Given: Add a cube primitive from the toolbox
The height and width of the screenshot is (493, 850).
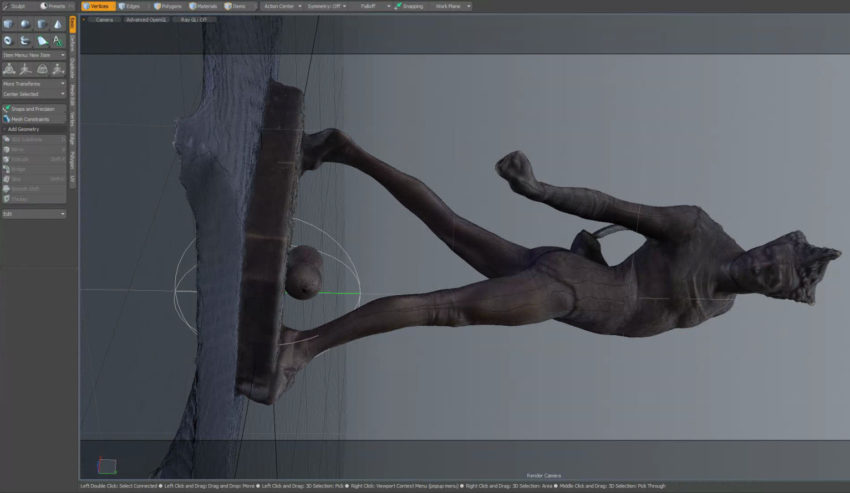Looking at the screenshot, I should tap(8, 24).
